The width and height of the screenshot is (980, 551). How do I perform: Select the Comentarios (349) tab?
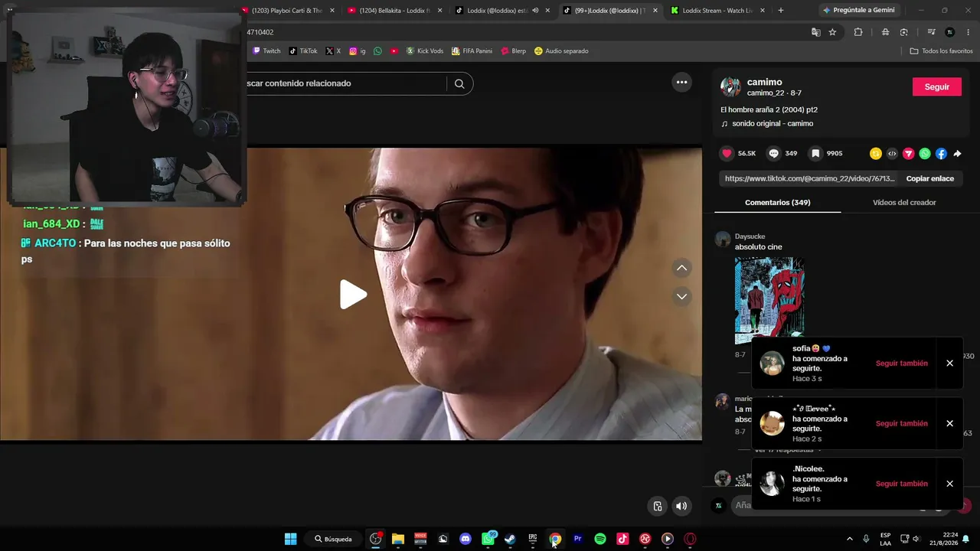(x=777, y=203)
